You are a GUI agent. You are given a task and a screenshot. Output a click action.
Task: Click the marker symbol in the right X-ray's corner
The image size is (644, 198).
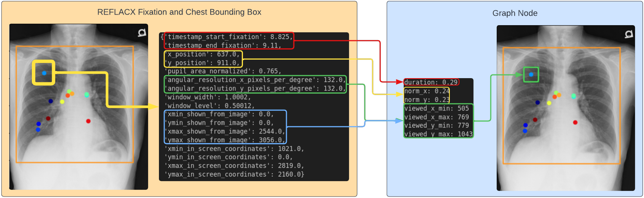coord(629,34)
